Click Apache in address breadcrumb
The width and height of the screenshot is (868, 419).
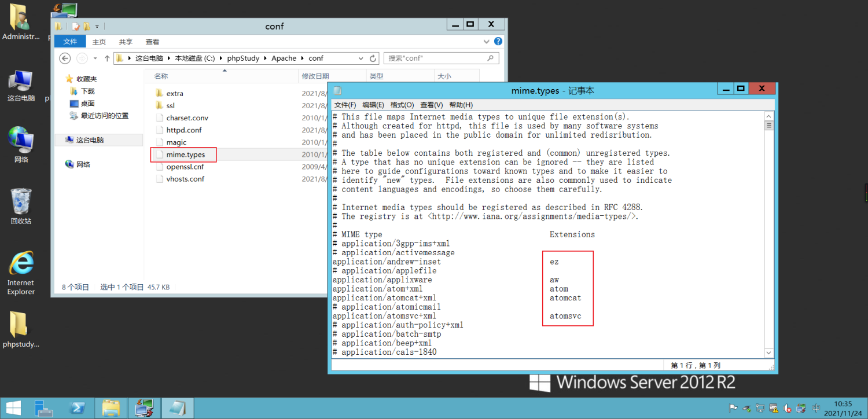284,58
